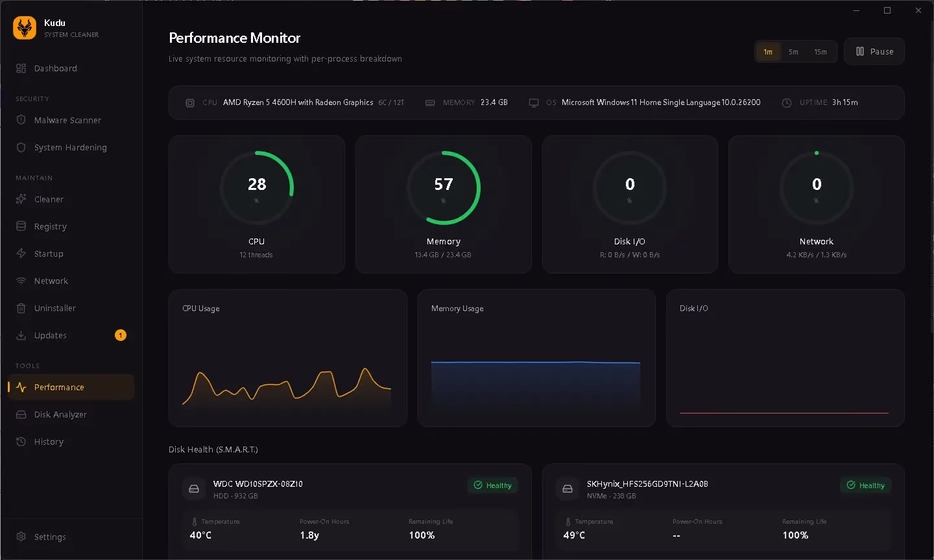Open the History clock icon

pyautogui.click(x=21, y=441)
